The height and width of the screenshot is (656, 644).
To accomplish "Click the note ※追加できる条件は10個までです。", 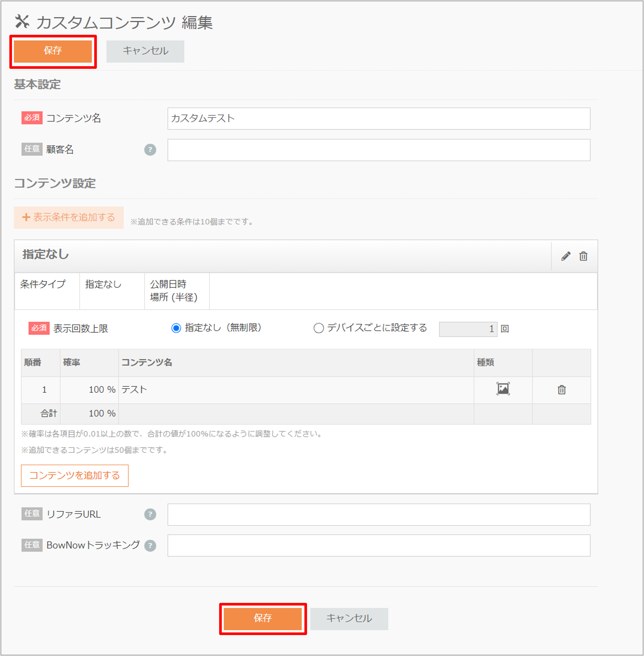I will tap(192, 222).
